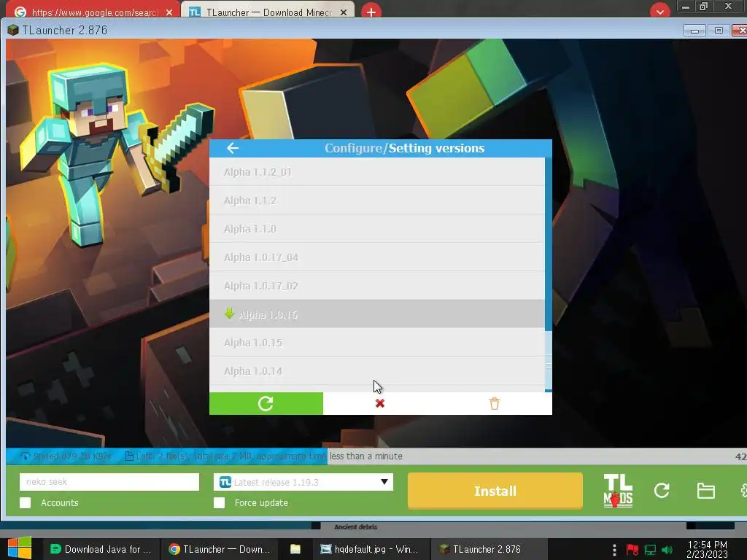
Task: Select Alpha 1.1.0 version row
Action: pos(377,229)
